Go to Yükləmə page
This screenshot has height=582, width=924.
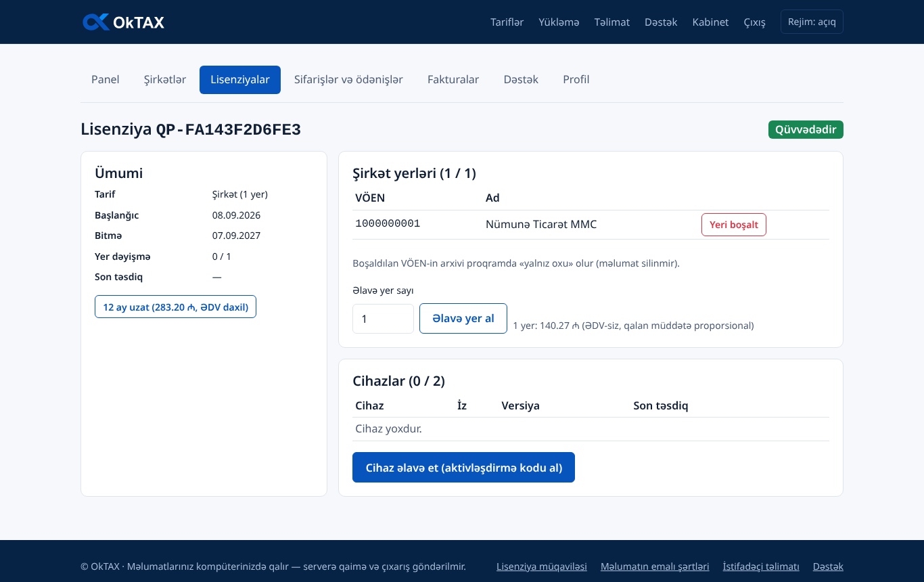click(559, 22)
